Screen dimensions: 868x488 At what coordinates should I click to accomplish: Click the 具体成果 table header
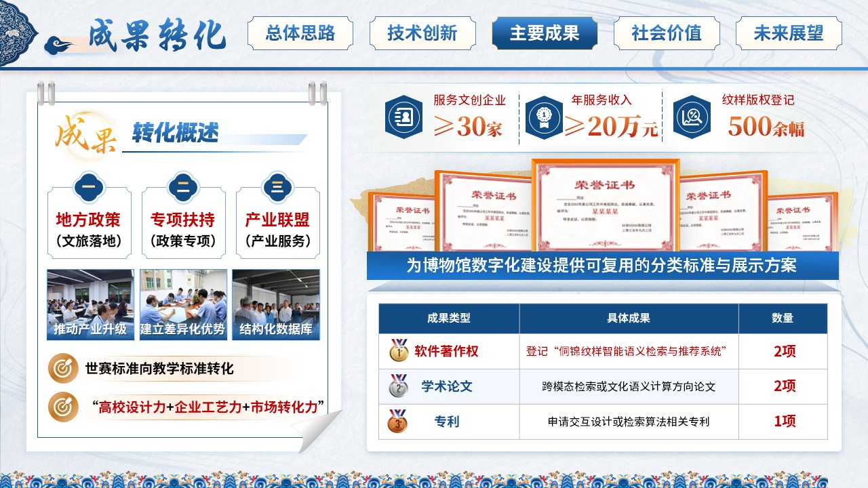coord(629,319)
